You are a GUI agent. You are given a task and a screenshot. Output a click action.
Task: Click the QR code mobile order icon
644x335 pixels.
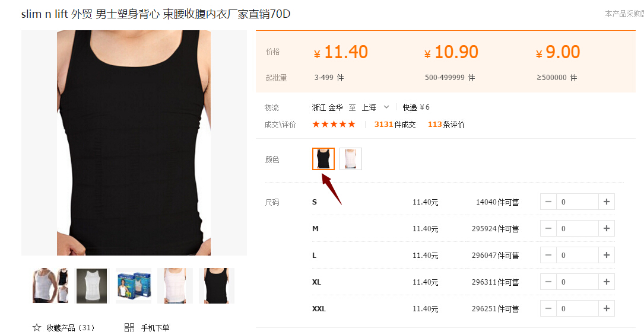(x=129, y=328)
